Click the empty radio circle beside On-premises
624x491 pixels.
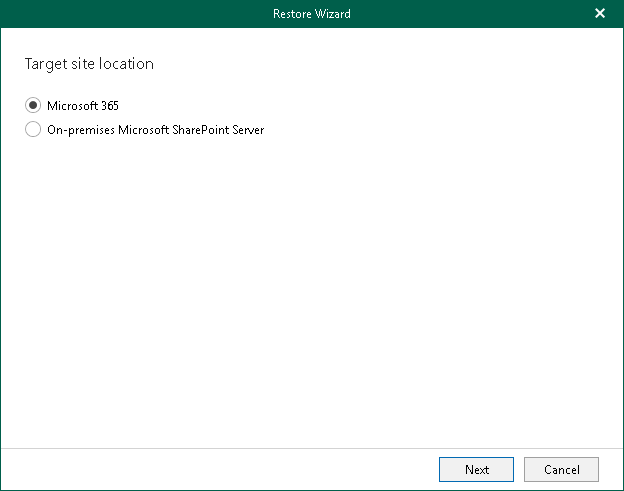click(33, 129)
